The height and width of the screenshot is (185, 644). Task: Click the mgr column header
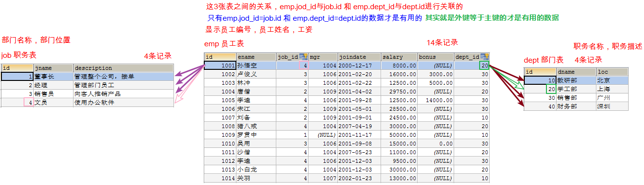[322, 57]
